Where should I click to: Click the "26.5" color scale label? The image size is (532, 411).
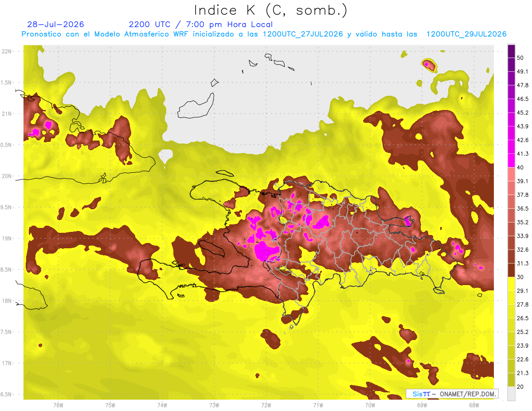pos(523,318)
